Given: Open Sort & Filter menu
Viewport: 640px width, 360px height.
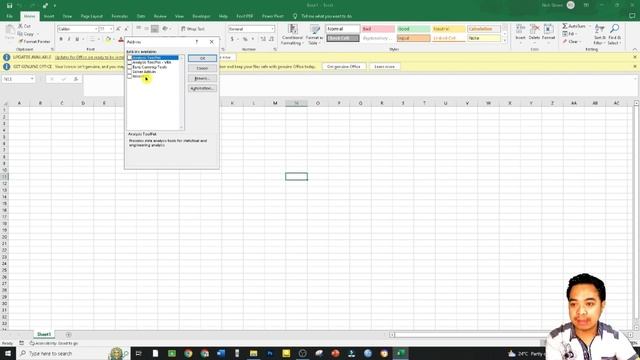Looking at the screenshot, I should 599,34.
